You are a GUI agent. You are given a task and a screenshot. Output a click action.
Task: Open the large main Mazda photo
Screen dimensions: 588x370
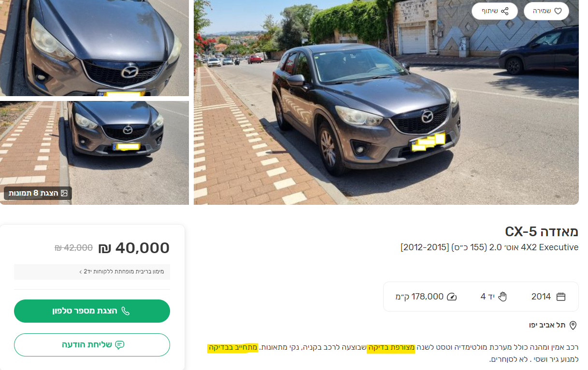click(x=386, y=102)
